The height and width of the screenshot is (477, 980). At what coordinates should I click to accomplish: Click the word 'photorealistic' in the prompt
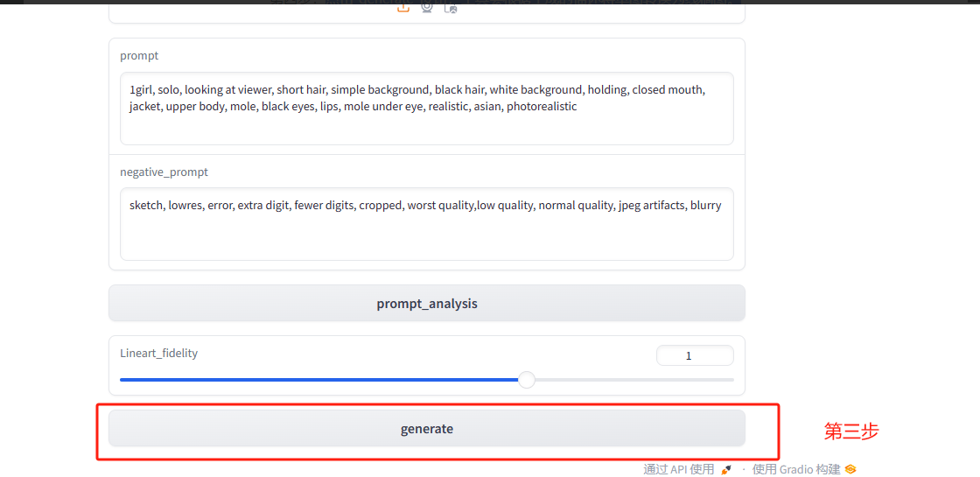[542, 107]
